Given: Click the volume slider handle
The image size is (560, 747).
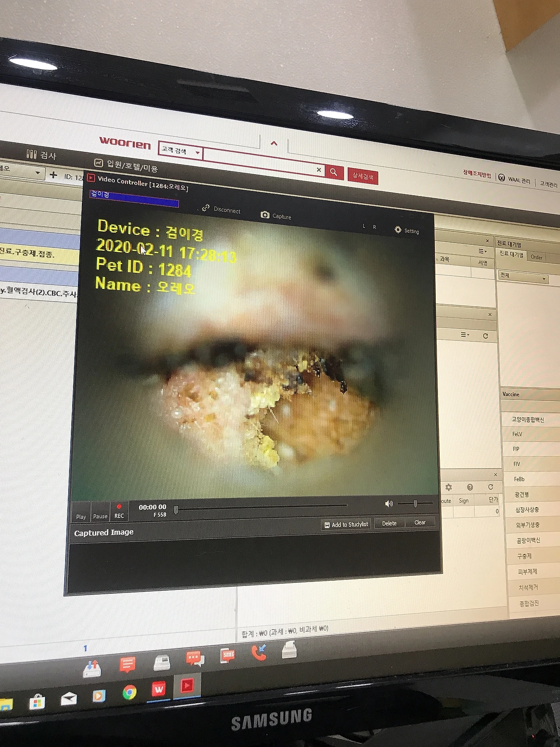Looking at the screenshot, I should point(415,504).
